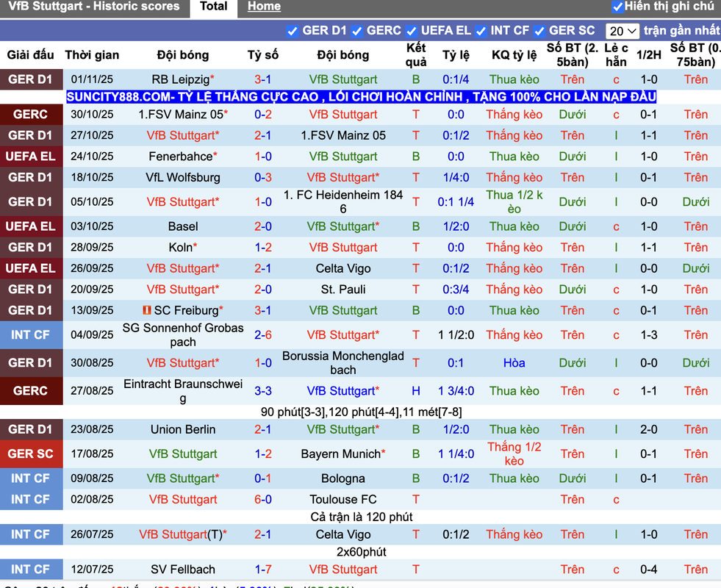Click VfB Stuttgart(T) in 26/07/25 row
The width and height of the screenshot is (721, 588).
181,534
